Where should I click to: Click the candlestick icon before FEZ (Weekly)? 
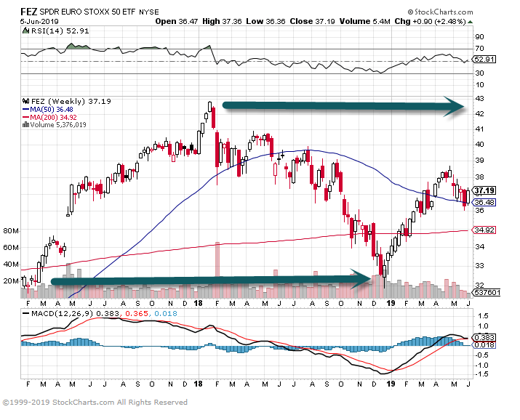tap(25, 101)
